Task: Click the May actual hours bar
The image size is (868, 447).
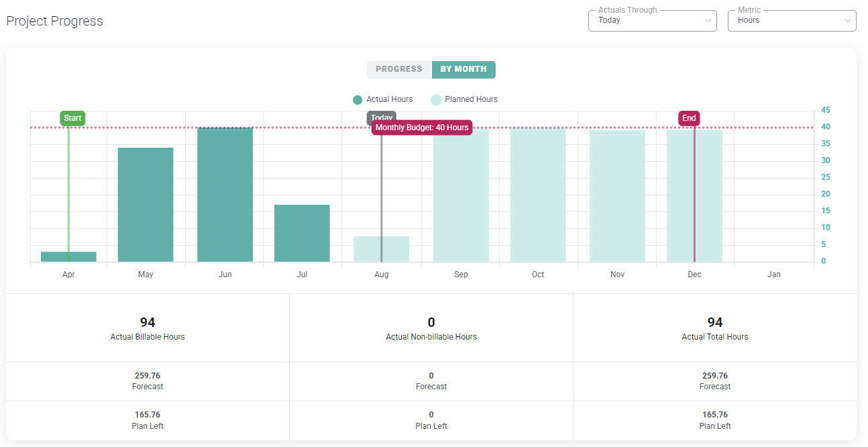Action: (146, 205)
